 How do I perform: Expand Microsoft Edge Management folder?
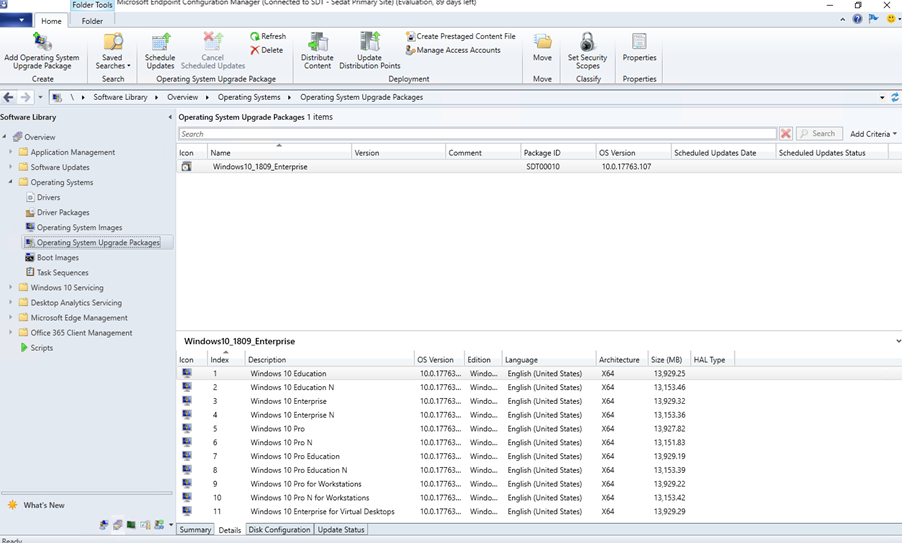click(x=10, y=317)
